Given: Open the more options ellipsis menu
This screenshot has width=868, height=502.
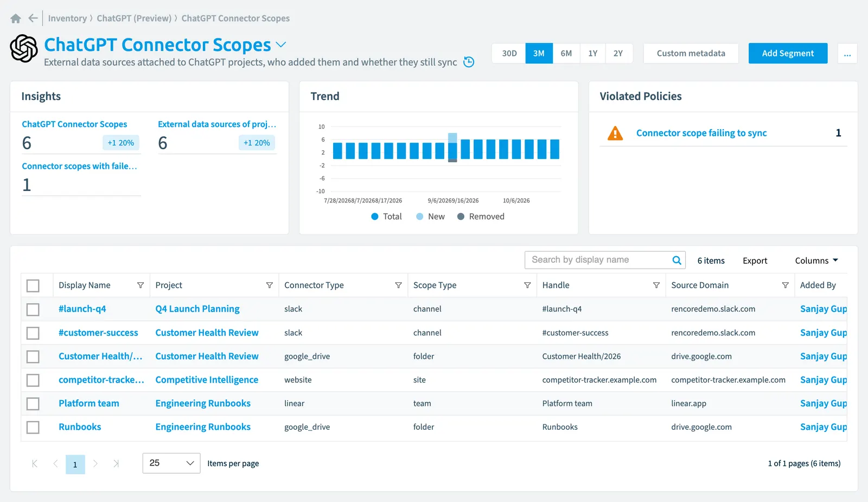Looking at the screenshot, I should coord(847,53).
